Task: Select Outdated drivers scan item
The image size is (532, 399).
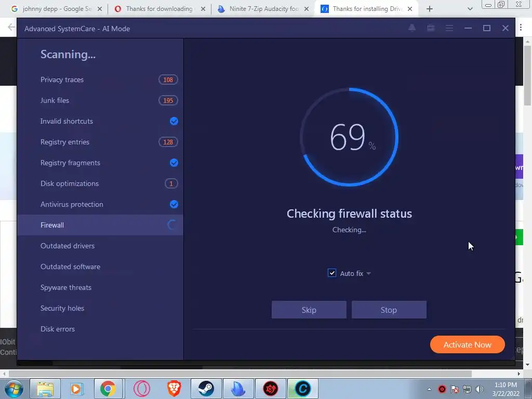Action: pos(100,246)
